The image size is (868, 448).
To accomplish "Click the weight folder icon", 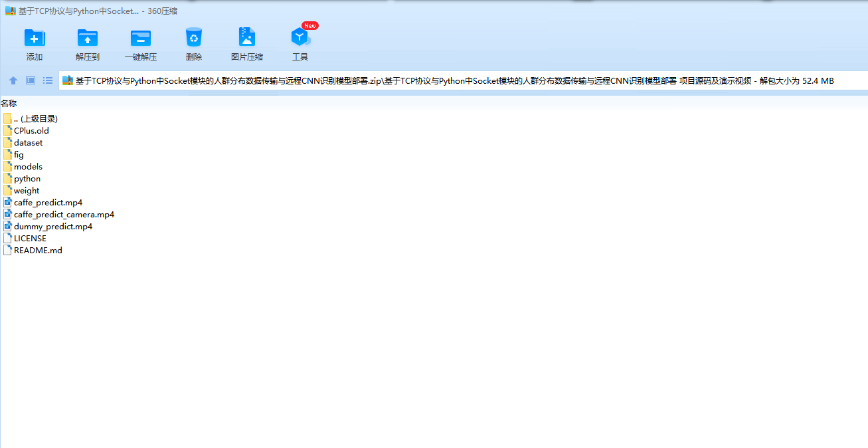I will pos(7,190).
